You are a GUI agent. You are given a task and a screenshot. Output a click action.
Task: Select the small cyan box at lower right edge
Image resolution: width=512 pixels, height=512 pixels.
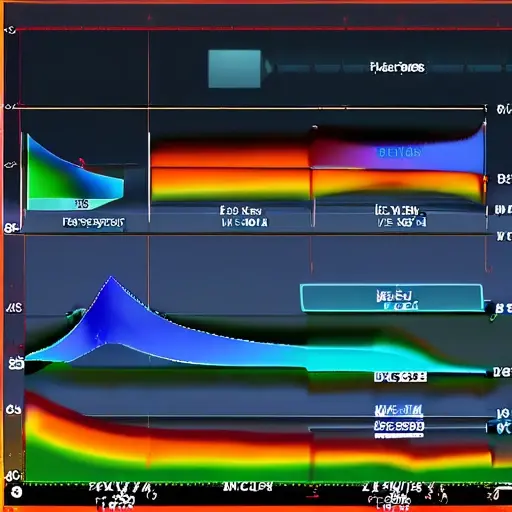click(x=499, y=426)
